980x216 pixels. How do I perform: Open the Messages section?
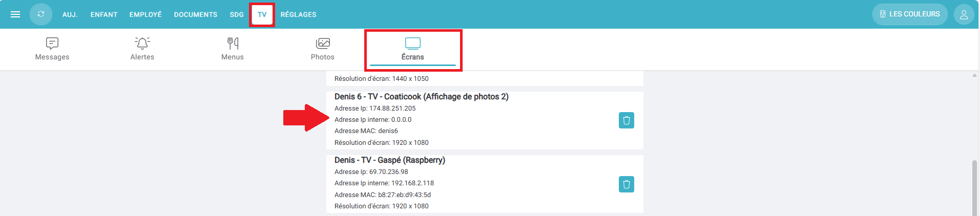tap(52, 49)
